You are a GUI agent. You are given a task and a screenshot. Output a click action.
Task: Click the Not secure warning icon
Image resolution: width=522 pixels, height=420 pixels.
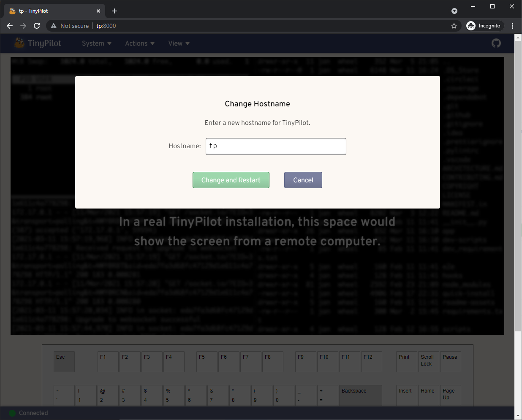[x=54, y=26]
